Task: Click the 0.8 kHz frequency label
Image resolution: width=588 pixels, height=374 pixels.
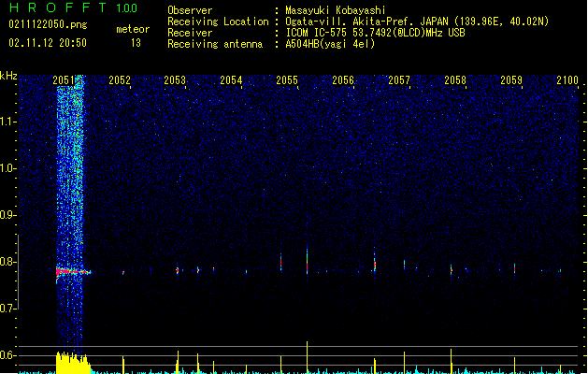Action: pyautogui.click(x=8, y=262)
